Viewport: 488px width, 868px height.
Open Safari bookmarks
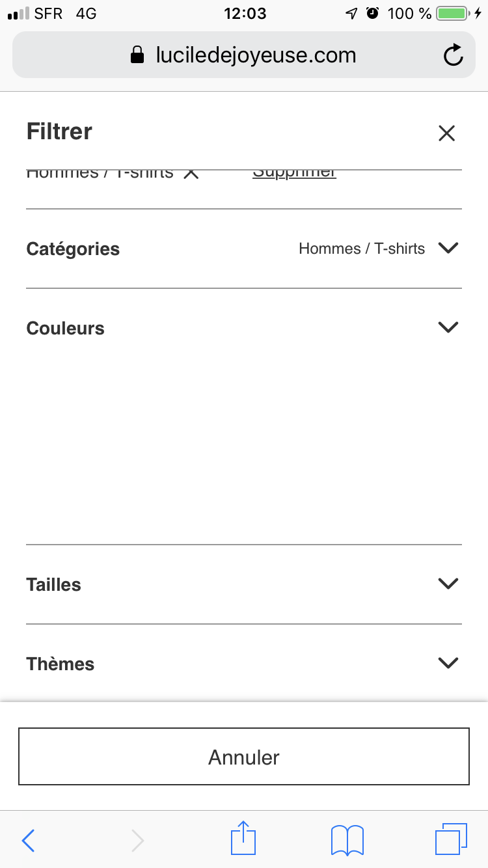pyautogui.click(x=347, y=840)
